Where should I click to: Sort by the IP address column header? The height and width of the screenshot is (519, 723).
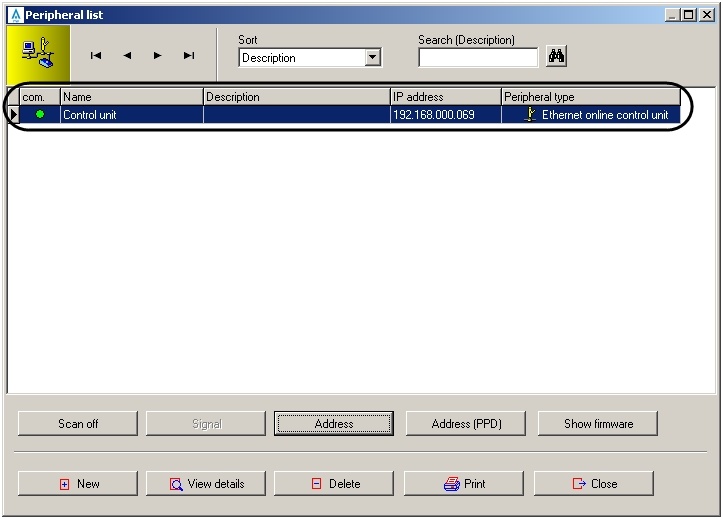tap(445, 97)
